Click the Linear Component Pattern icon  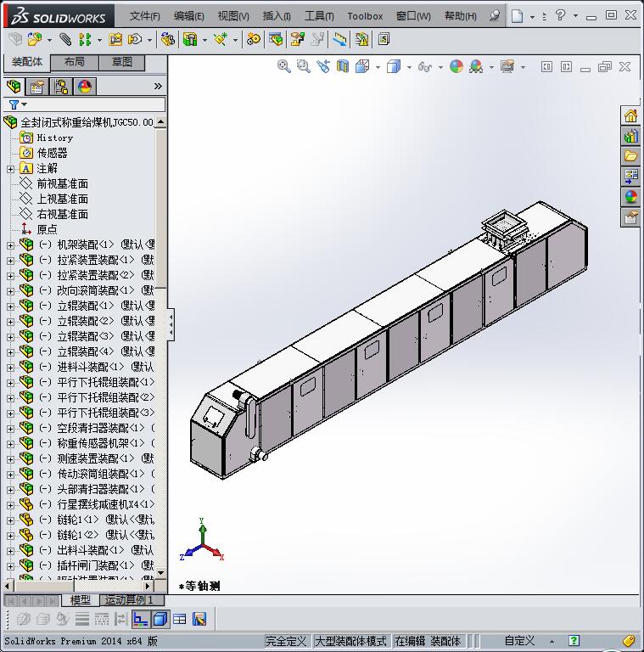85,40
